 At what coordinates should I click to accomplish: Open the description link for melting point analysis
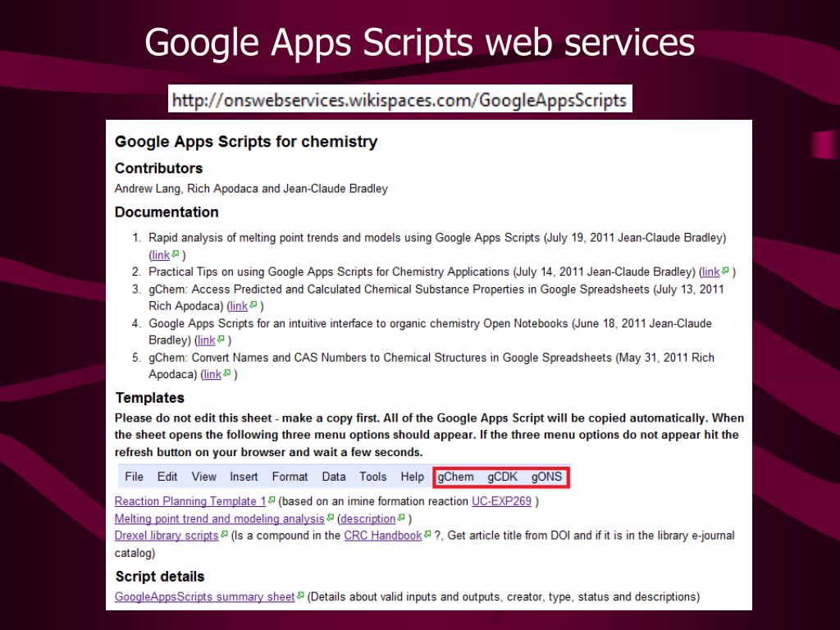[368, 518]
